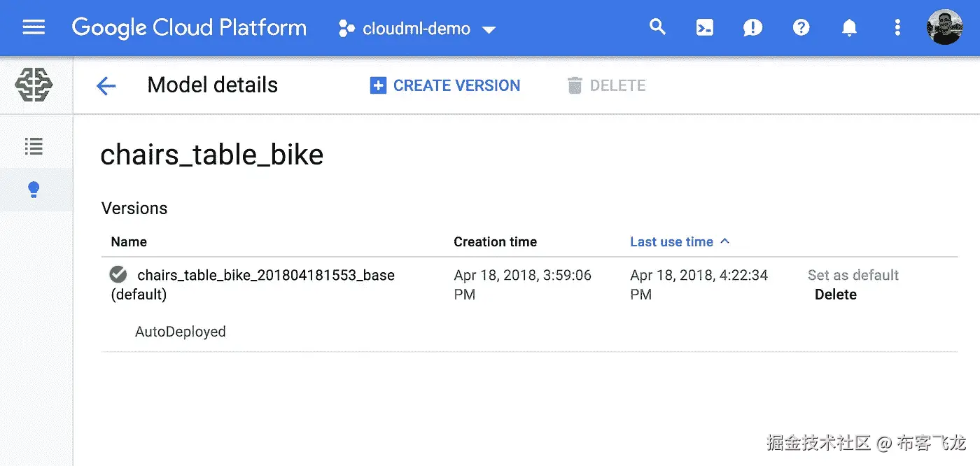Click the Create Version button
Viewport: 980px width, 466px height.
445,85
